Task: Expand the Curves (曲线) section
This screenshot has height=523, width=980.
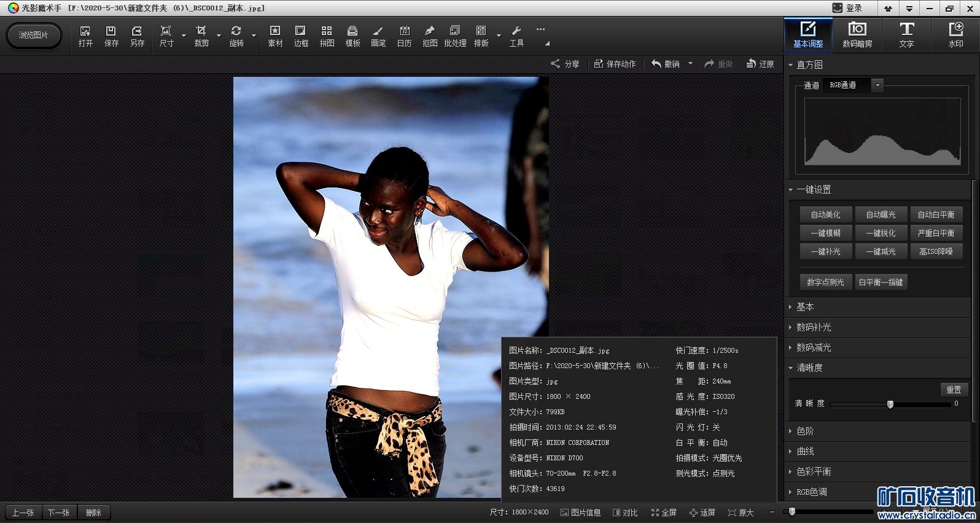Action: pyautogui.click(x=805, y=452)
